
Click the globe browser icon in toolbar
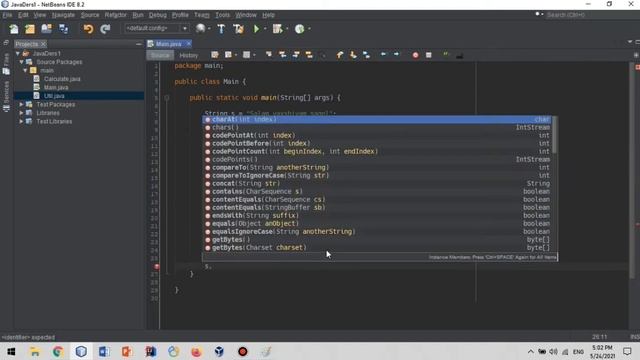[x=200, y=29]
